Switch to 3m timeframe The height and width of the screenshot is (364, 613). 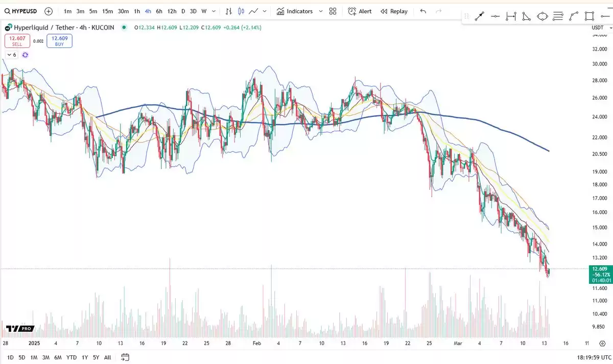(x=80, y=11)
